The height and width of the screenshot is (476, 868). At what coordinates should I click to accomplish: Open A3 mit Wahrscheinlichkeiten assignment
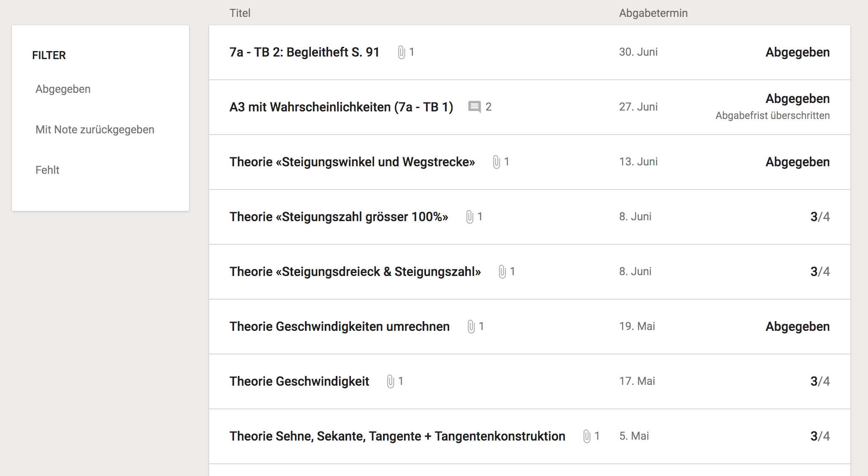pos(341,107)
